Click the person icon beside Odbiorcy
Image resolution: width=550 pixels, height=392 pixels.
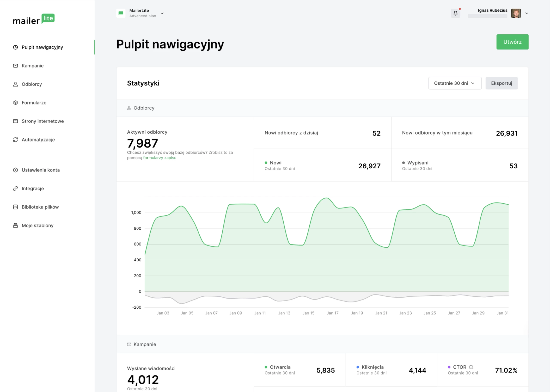pyautogui.click(x=15, y=84)
